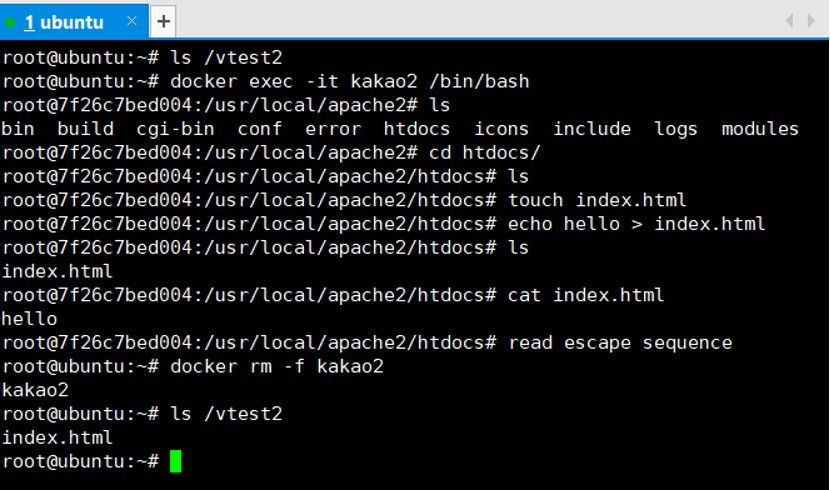Image resolution: width=830 pixels, height=490 pixels.
Task: Click cgi-bin in the ls output
Action: coord(175,129)
